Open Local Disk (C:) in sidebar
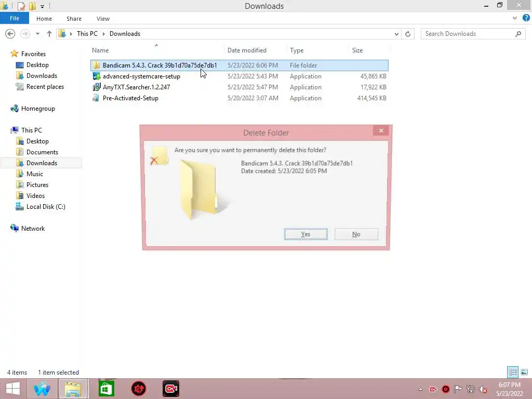The height and width of the screenshot is (399, 532). [x=46, y=207]
